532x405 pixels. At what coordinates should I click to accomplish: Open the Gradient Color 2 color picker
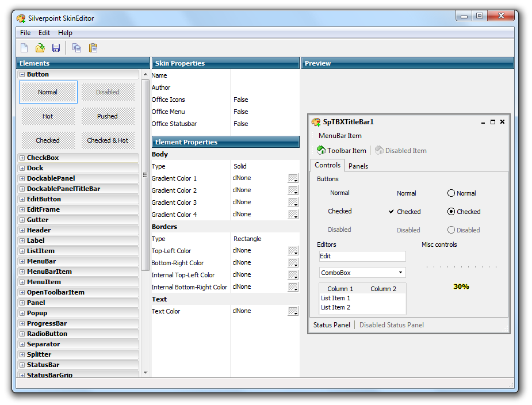293,190
